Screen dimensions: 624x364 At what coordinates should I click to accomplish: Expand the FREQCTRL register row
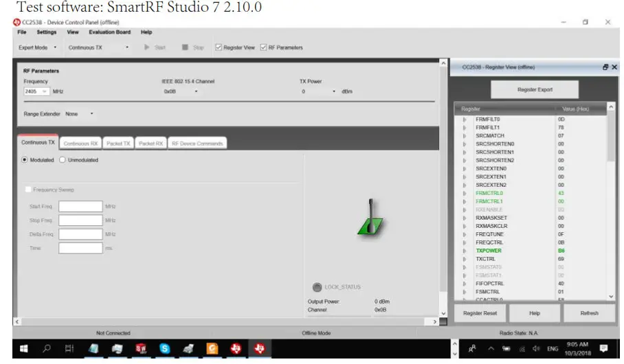click(x=465, y=242)
